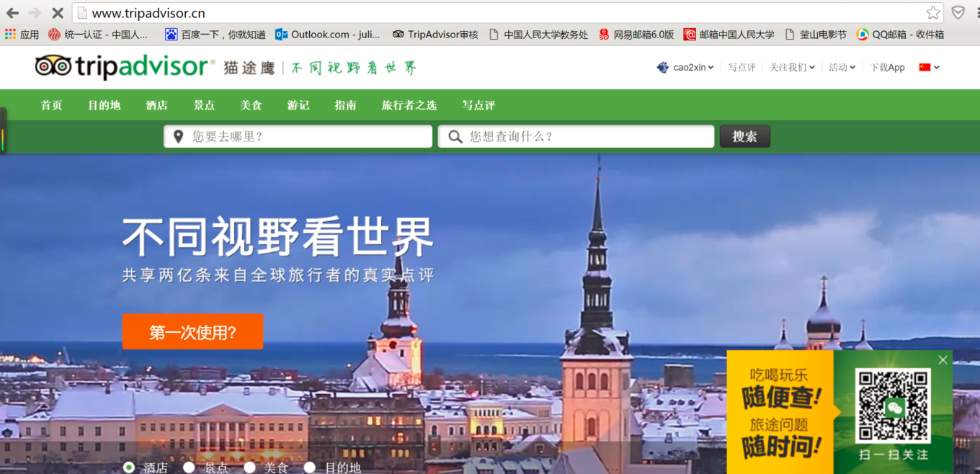Viewport: 980px width, 474px height.
Task: Open 釜山电影节 bookmark
Action: point(815,34)
